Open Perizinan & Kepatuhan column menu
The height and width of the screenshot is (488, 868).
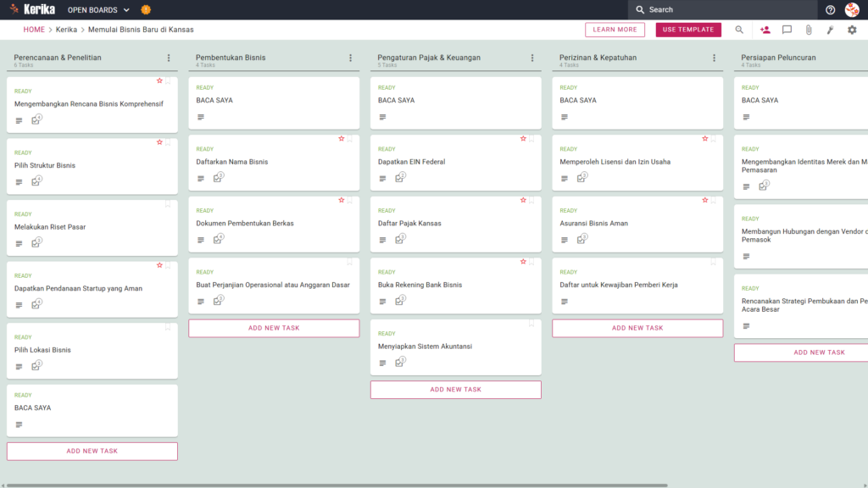[714, 58]
